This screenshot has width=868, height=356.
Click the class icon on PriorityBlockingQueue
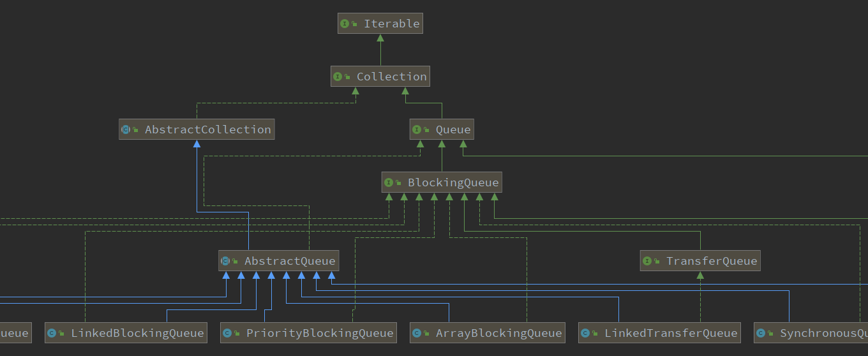click(x=227, y=334)
